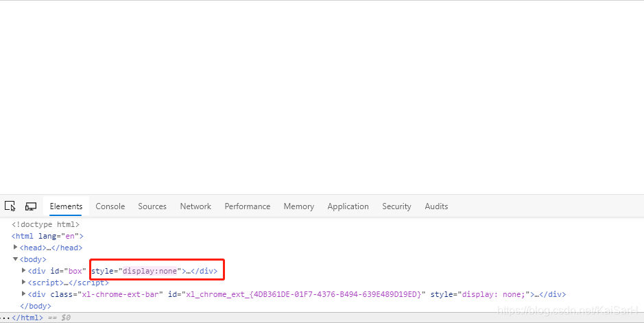
Task: Open the Application tab
Action: coord(348,206)
